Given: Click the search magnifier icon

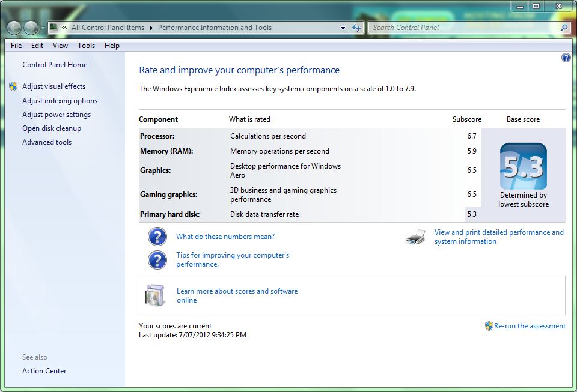Looking at the screenshot, I should (x=564, y=28).
